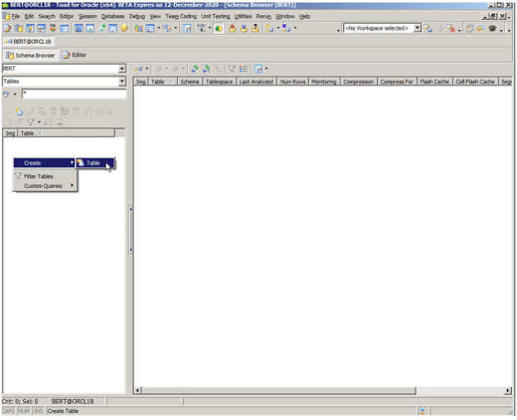Click the second green refresh arrows icon in right pane toolbar
517x420 pixels.
click(x=206, y=69)
